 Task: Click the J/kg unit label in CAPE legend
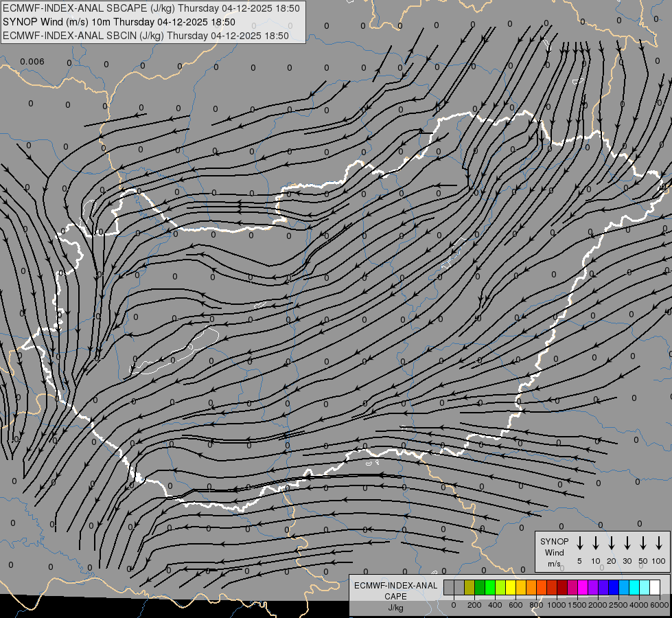tap(395, 608)
